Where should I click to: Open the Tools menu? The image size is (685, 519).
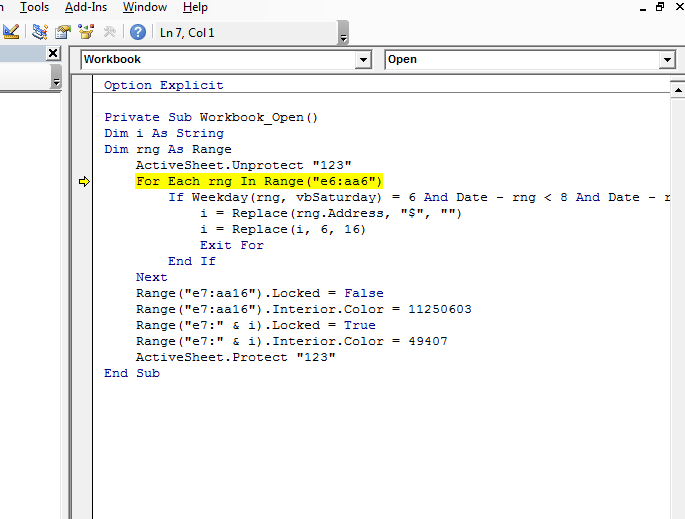(x=34, y=7)
